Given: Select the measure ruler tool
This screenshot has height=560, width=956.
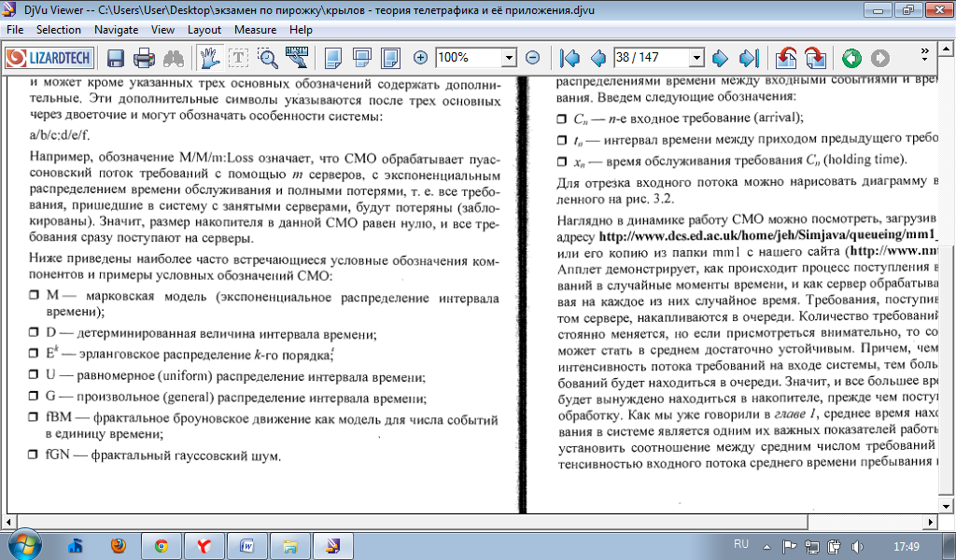Looking at the screenshot, I should [296, 58].
